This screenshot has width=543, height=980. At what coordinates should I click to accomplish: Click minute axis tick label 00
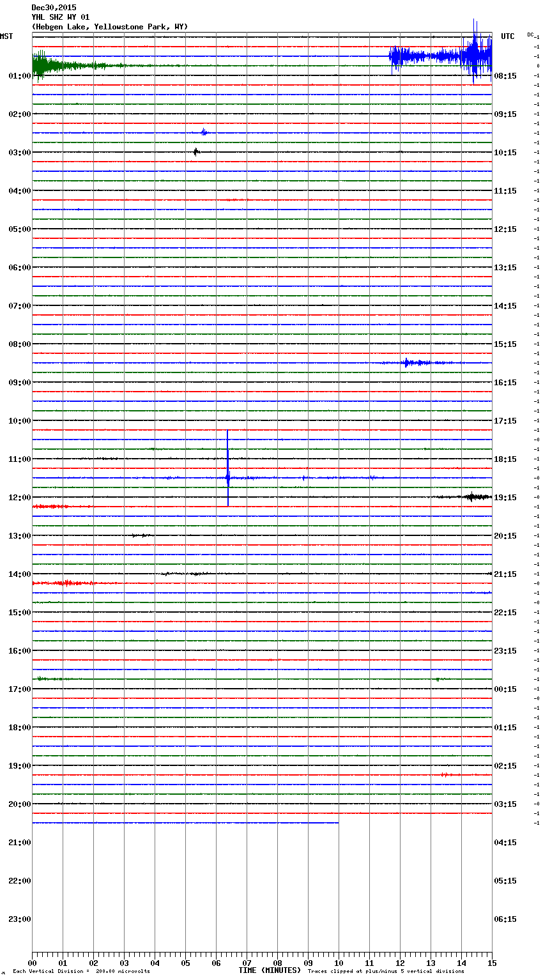[x=32, y=963]
